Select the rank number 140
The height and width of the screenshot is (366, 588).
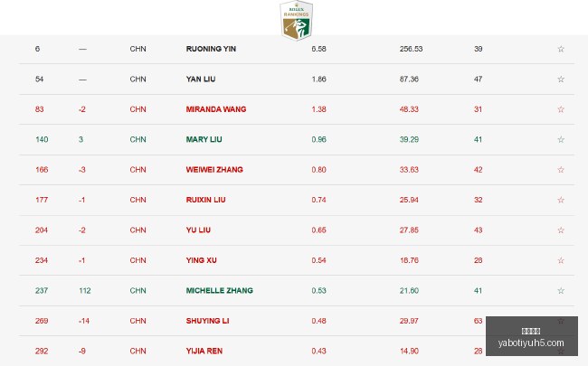(42, 139)
